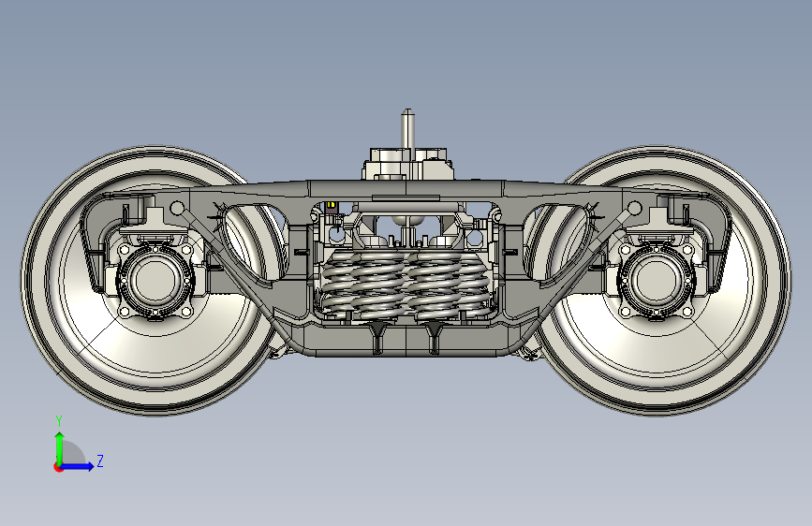The image size is (812, 526).
Task: Click the blue Z axis arrow of the triad
Action: (78, 466)
